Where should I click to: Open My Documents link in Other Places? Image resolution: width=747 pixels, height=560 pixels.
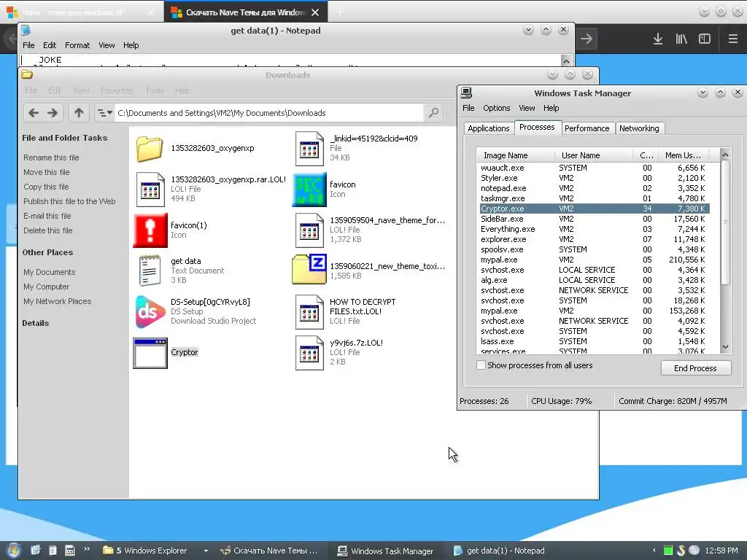pos(50,272)
